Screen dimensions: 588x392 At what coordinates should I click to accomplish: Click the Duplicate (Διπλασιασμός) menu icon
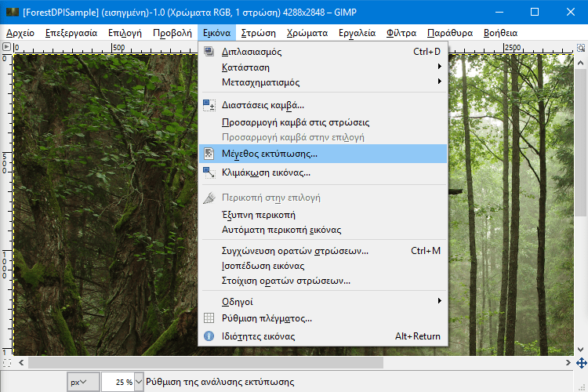pos(209,51)
